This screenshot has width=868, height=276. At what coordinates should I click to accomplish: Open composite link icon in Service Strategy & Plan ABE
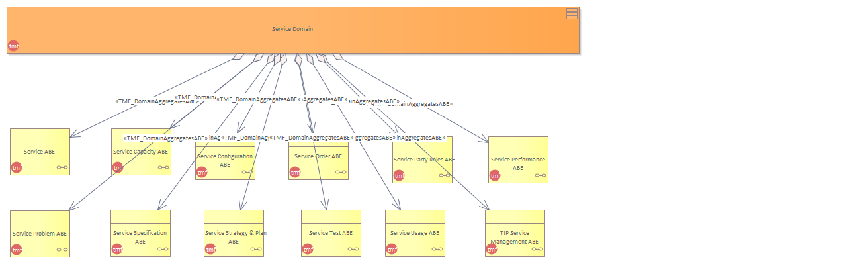256,250
